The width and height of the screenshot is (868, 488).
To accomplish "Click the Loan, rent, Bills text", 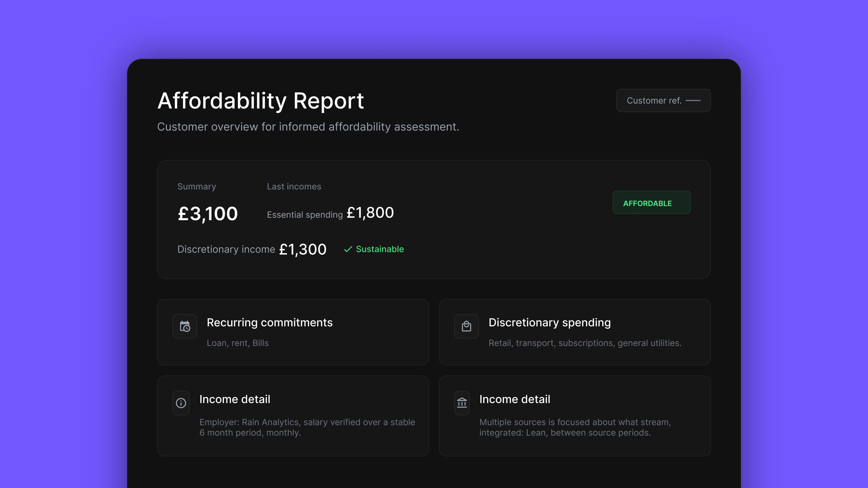I will (238, 343).
